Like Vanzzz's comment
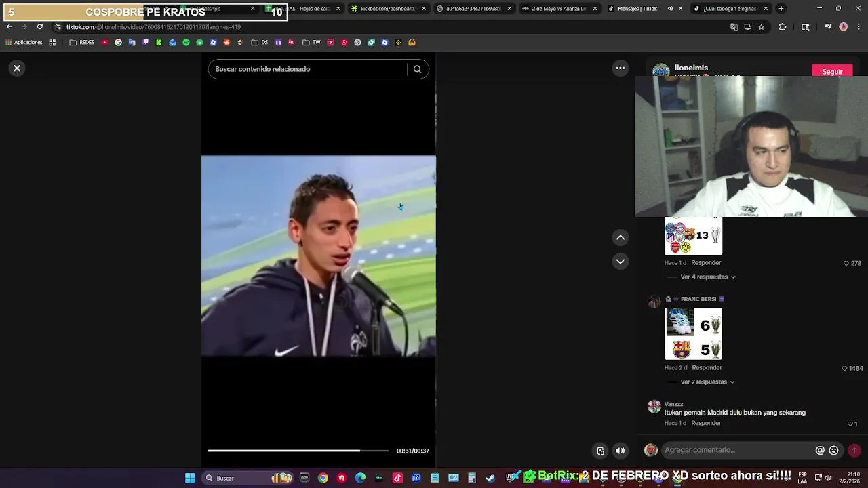The image size is (868, 488). pos(850,424)
